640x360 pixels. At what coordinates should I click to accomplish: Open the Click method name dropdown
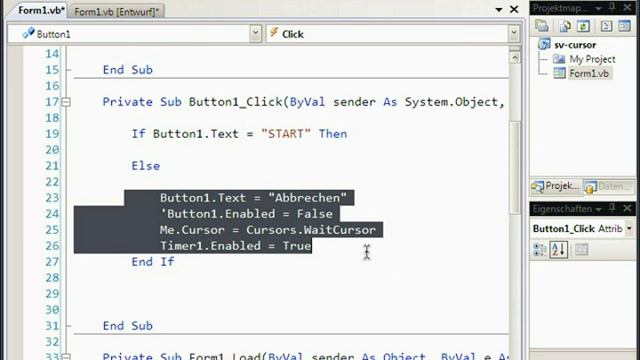click(514, 33)
